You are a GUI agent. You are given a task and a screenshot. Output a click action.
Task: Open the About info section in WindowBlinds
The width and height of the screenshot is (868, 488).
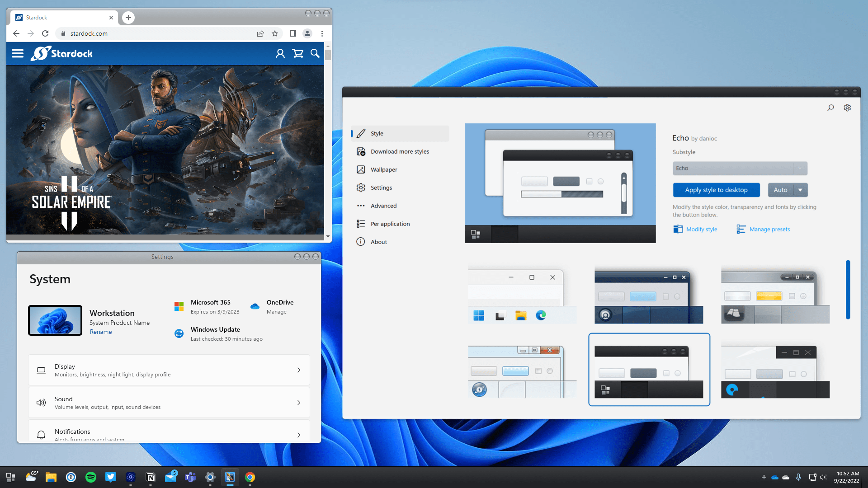[x=378, y=242]
